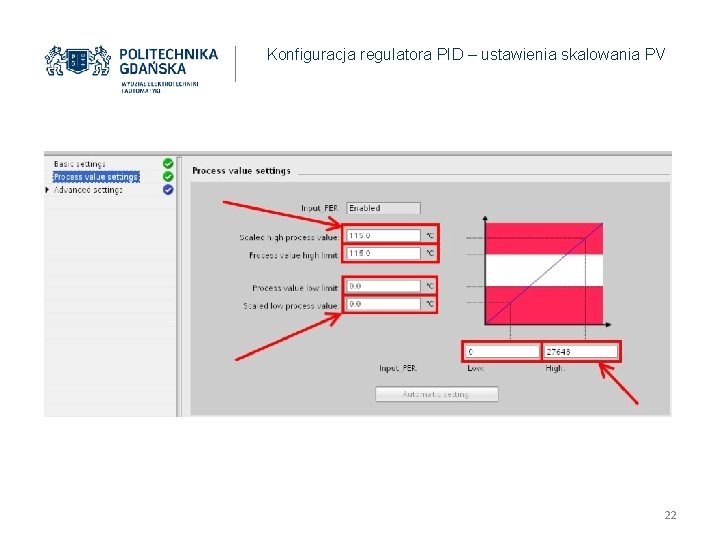Click the vertical splitter beside the tree

point(179,287)
